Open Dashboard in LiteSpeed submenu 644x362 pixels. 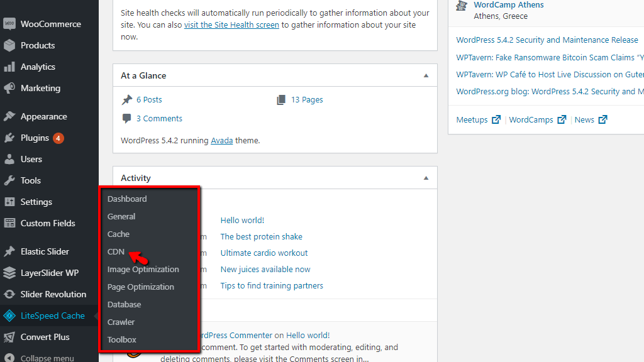[x=127, y=199]
